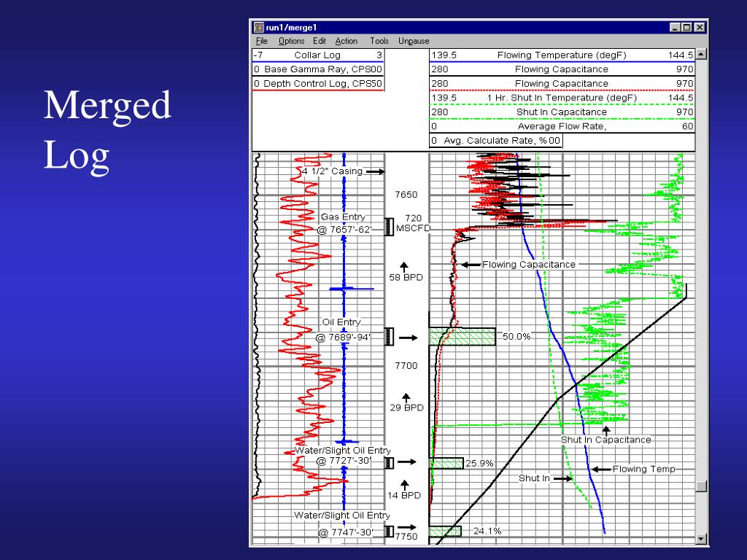The height and width of the screenshot is (560, 747).
Task: Select the Collar Log curve header
Action: [x=318, y=55]
